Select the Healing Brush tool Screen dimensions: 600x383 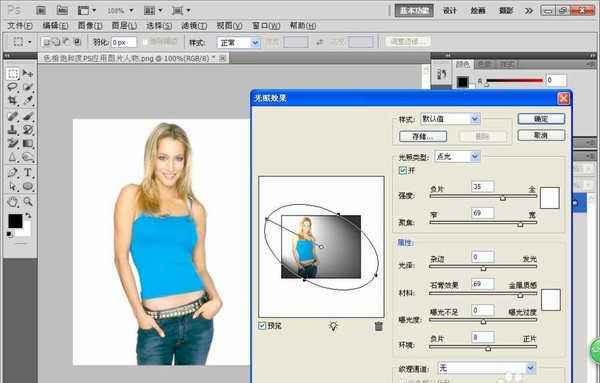(13, 116)
